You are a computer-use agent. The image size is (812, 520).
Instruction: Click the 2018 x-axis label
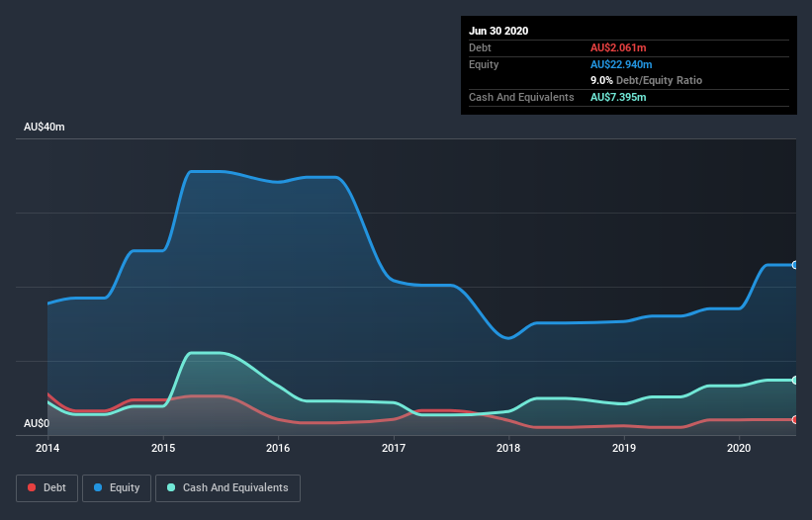[508, 448]
